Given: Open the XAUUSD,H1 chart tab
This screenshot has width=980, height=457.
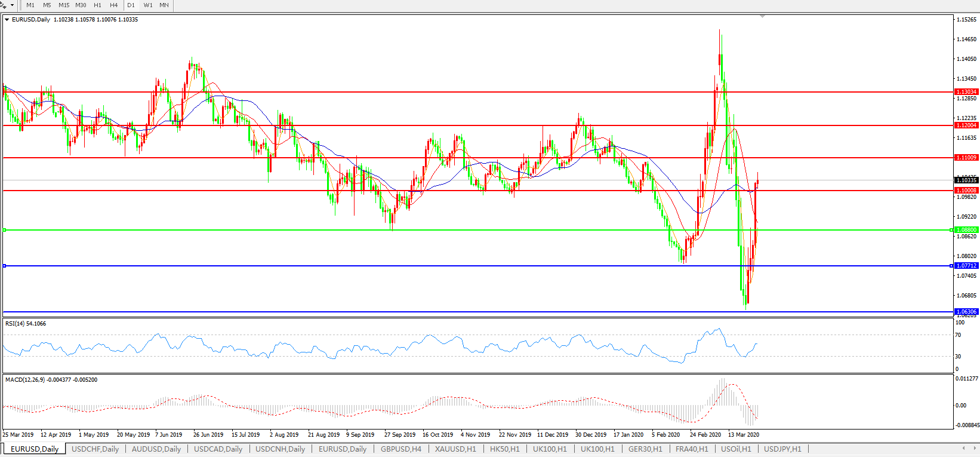Looking at the screenshot, I should tap(455, 449).
